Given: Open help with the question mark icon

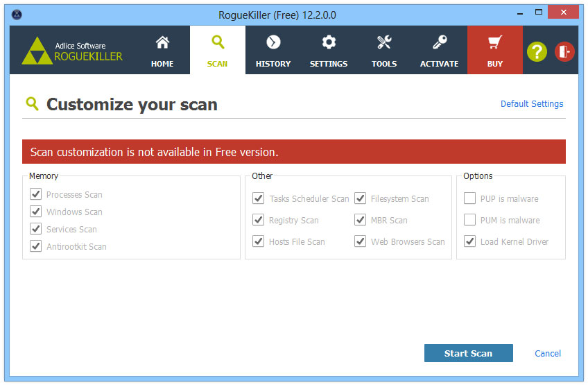Looking at the screenshot, I should [x=537, y=52].
